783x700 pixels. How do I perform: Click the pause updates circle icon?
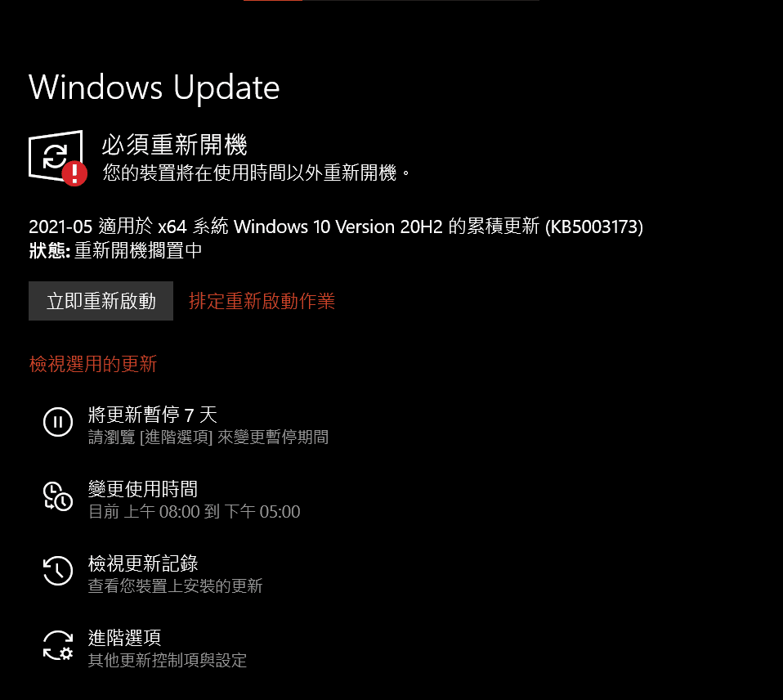pyautogui.click(x=58, y=422)
